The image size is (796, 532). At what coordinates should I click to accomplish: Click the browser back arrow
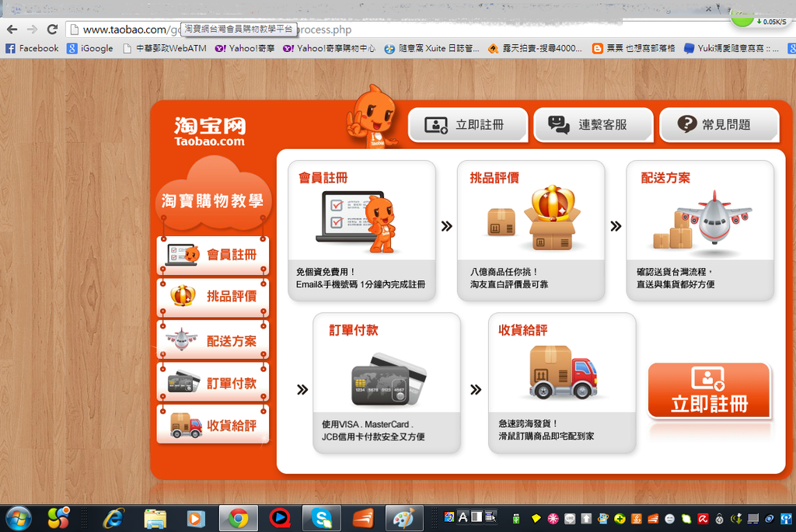[12, 30]
